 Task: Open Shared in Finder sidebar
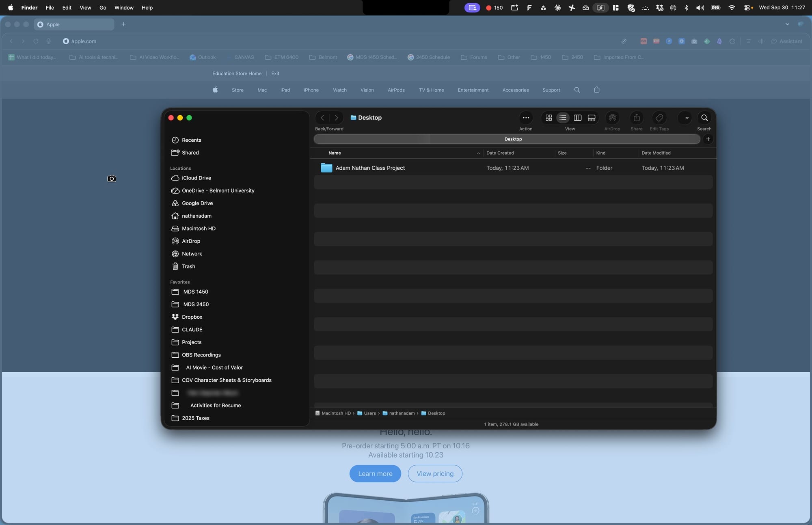190,153
